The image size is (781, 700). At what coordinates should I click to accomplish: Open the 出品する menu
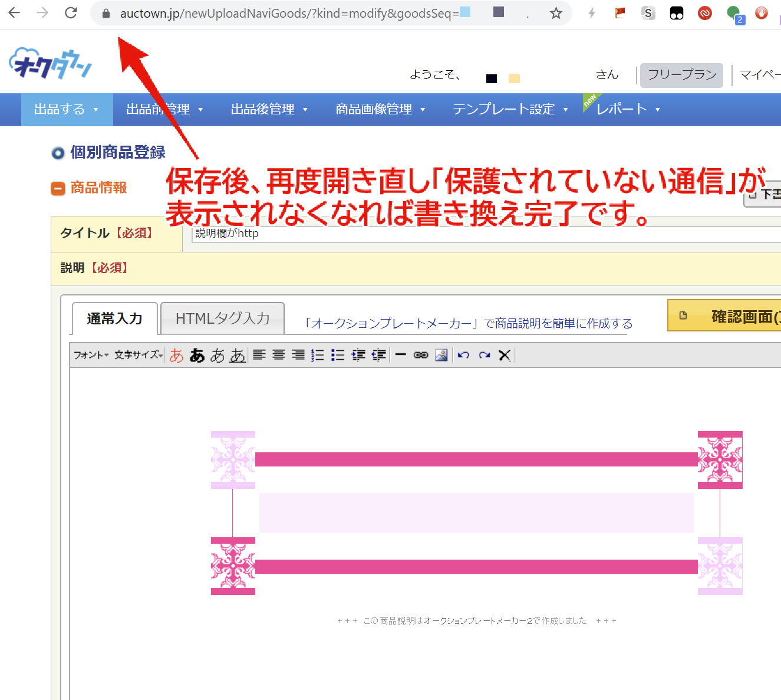(67, 109)
